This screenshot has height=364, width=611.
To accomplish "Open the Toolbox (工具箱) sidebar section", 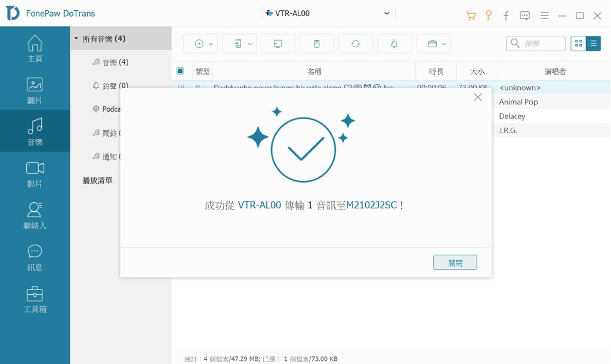I will click(x=35, y=300).
